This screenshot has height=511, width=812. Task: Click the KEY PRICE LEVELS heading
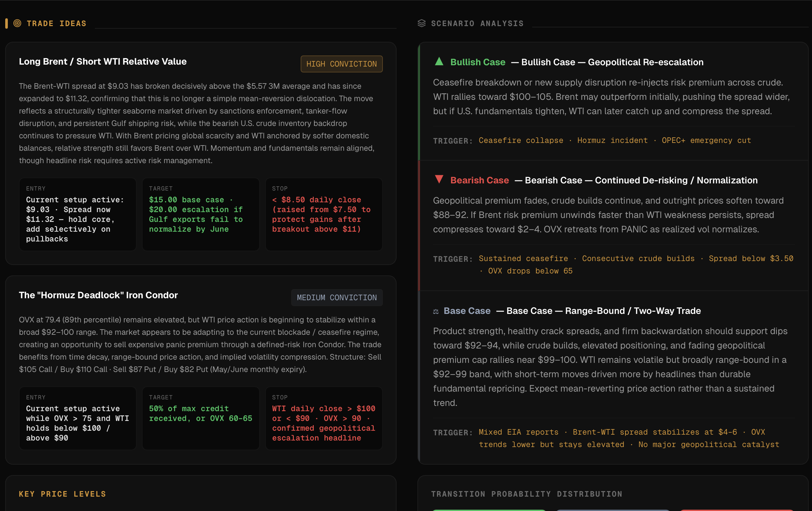click(x=62, y=494)
